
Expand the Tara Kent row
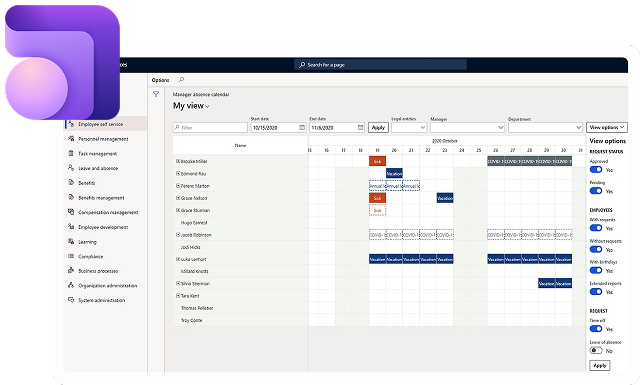coord(178,296)
